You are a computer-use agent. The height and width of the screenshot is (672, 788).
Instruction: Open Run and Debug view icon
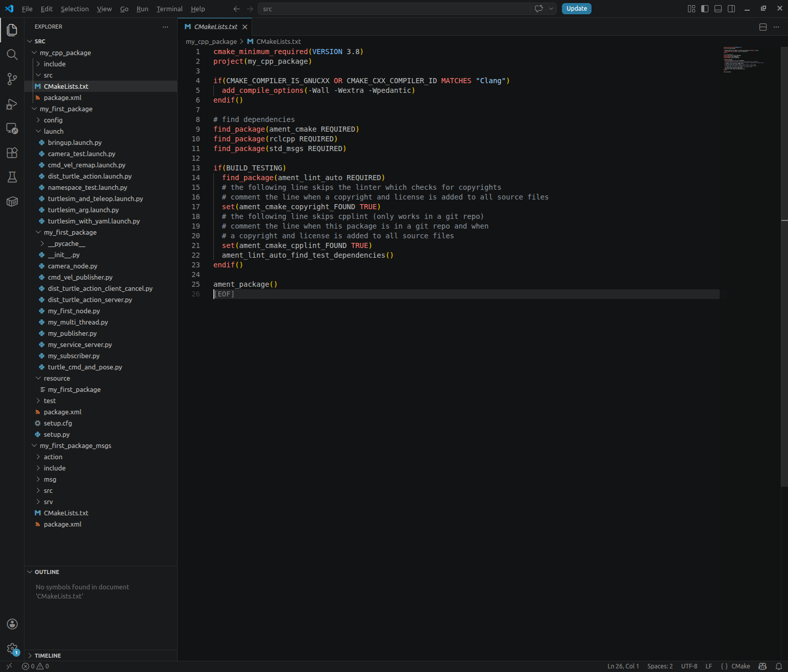[x=12, y=104]
